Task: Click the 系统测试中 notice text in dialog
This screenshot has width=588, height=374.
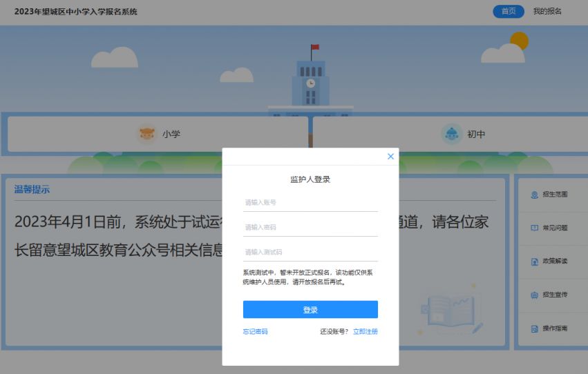Action: click(x=308, y=277)
